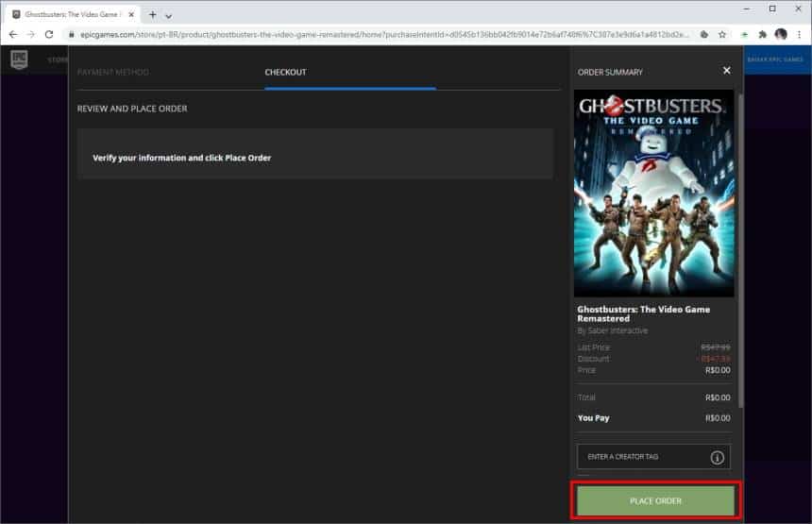Click the Epic Games logo
The height and width of the screenshot is (524, 812).
19,59
